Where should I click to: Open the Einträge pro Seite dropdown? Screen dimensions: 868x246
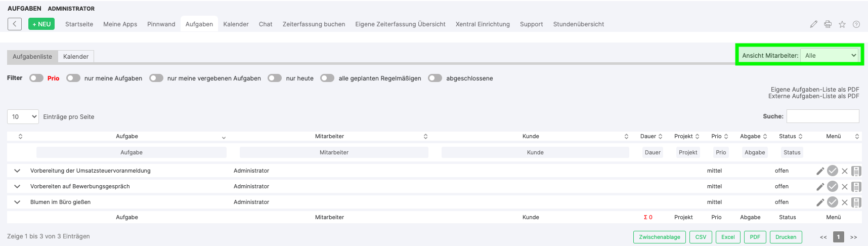[x=23, y=117]
